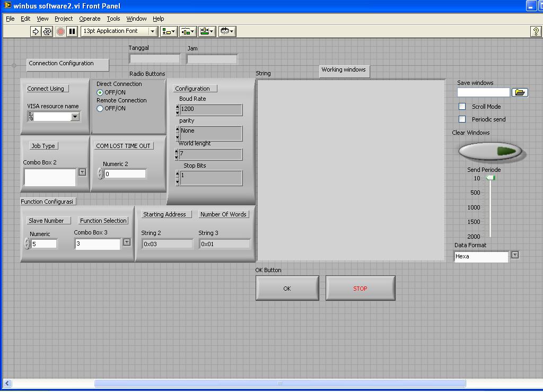
Task: Open the Distribute Objects toolbar menu
Action: (188, 31)
